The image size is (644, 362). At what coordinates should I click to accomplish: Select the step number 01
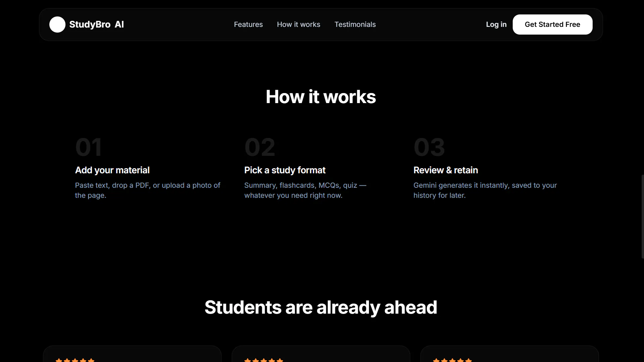click(x=89, y=147)
